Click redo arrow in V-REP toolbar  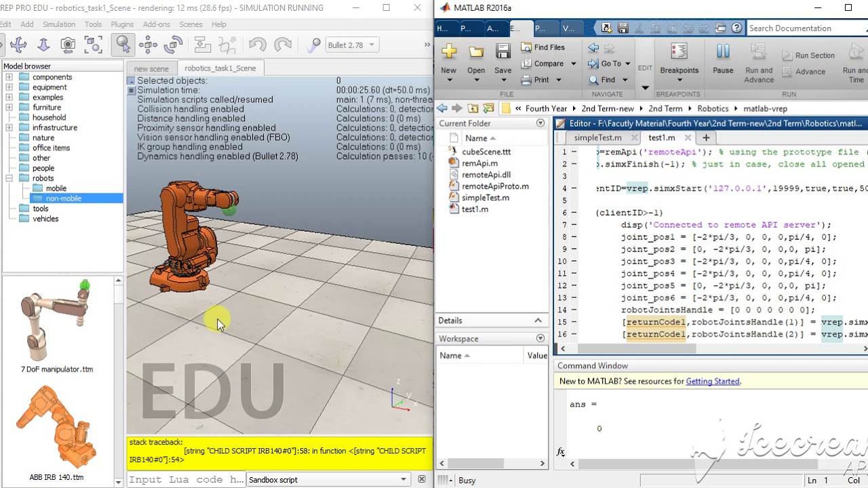(x=282, y=45)
